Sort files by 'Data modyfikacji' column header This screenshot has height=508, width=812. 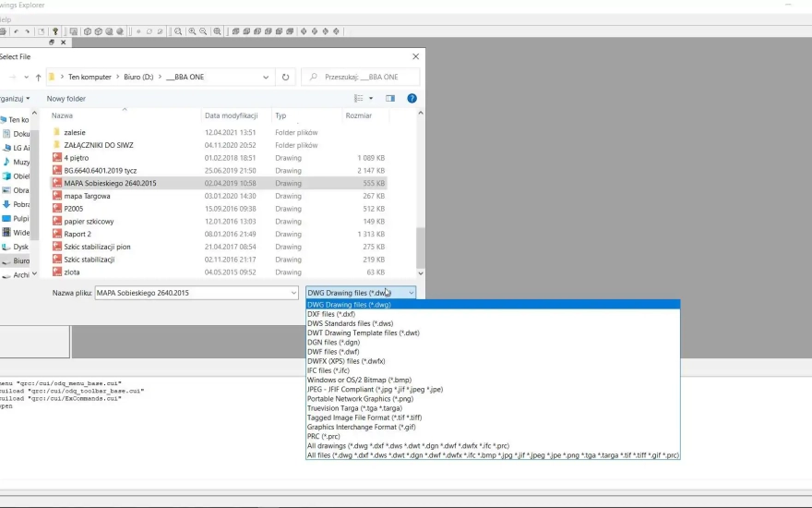point(231,115)
